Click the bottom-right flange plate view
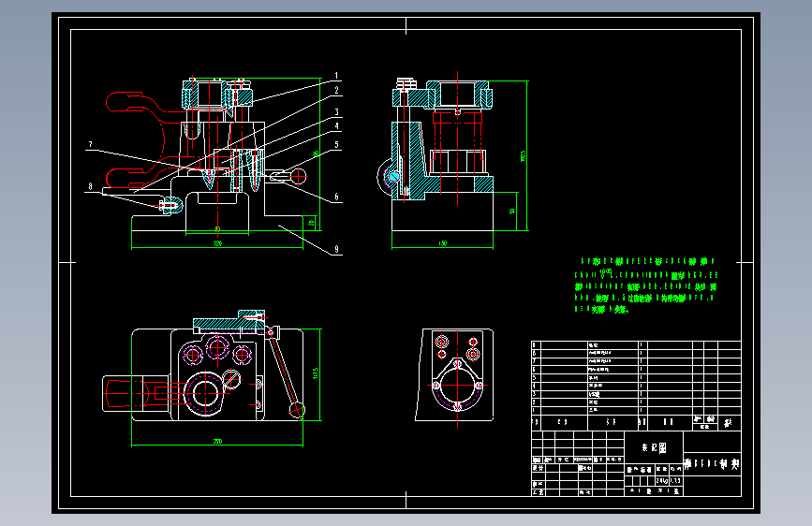 point(454,374)
